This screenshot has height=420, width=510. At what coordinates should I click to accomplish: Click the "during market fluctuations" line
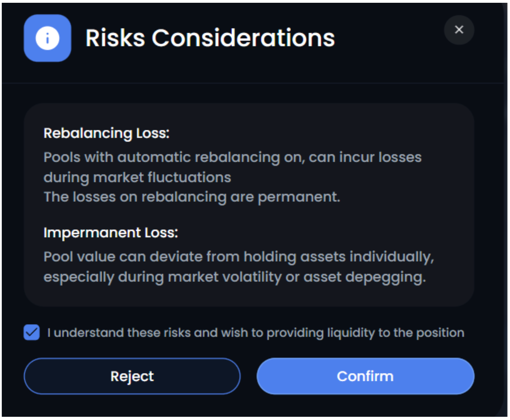[137, 177]
